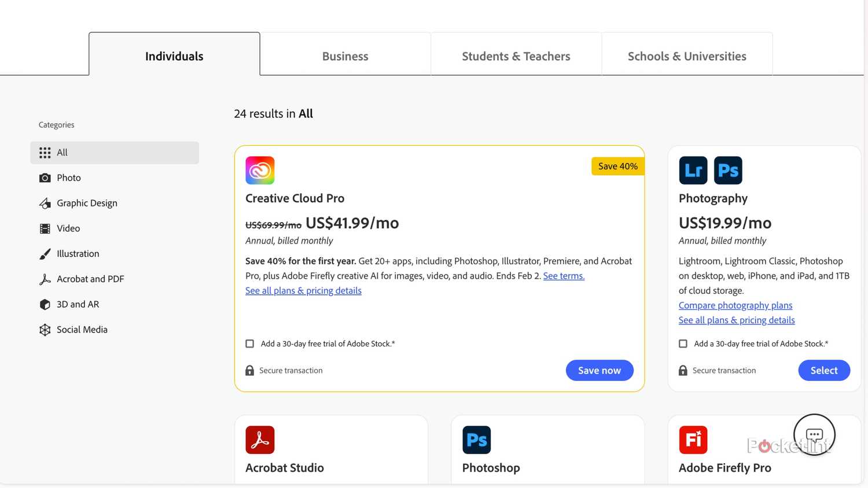Click the Creative Cloud rainbow logo icon
The width and height of the screenshot is (868, 488).
[260, 170]
